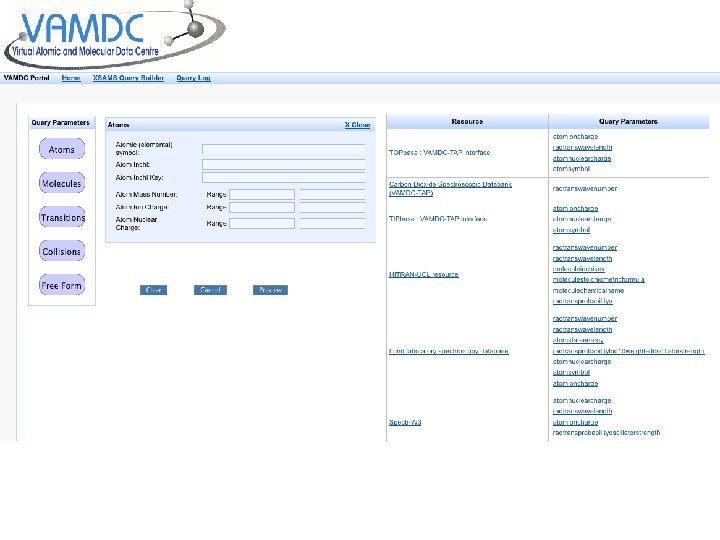The width and height of the screenshot is (720, 540).
Task: Click atomioncharge link in Lund row
Action: click(575, 383)
